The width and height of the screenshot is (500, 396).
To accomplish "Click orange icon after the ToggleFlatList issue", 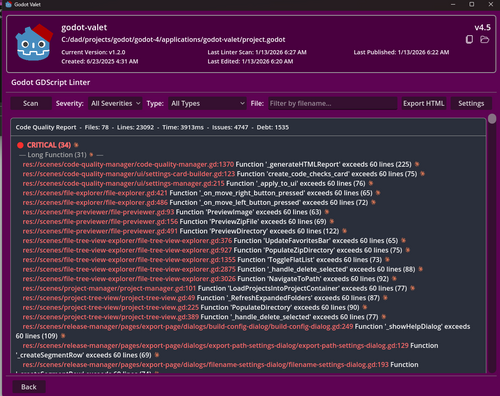I will [x=387, y=260].
